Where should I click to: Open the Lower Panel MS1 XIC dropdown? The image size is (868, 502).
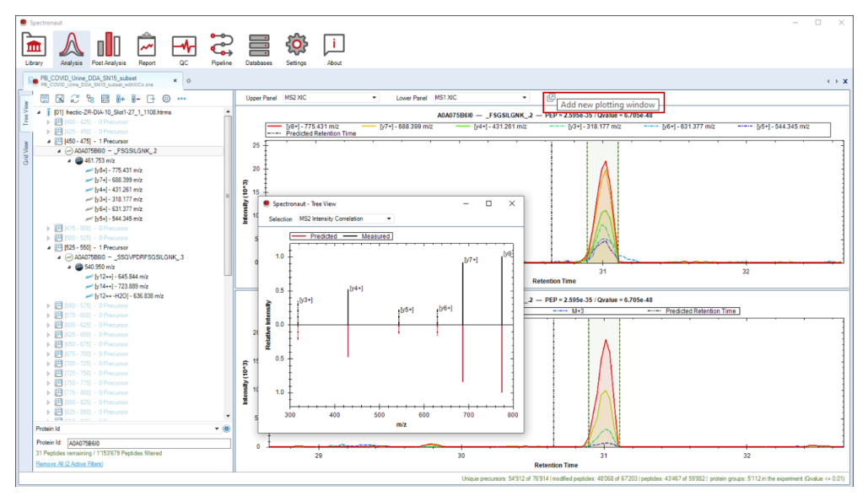(481, 98)
